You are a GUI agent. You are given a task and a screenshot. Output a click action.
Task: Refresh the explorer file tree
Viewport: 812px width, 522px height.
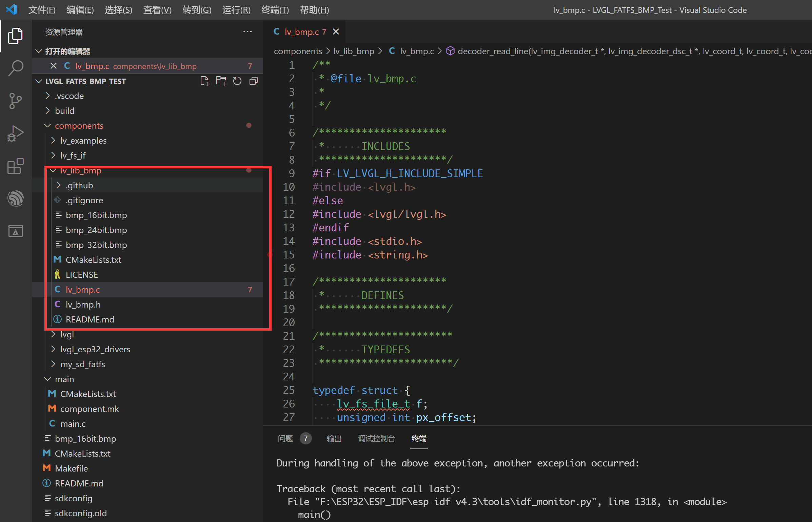(x=237, y=81)
